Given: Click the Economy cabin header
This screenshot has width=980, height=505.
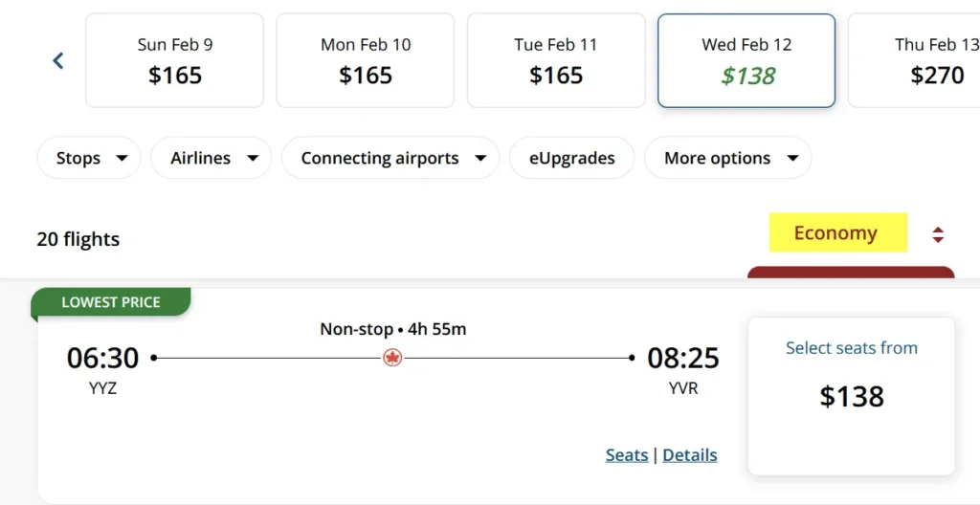Looking at the screenshot, I should click(837, 233).
